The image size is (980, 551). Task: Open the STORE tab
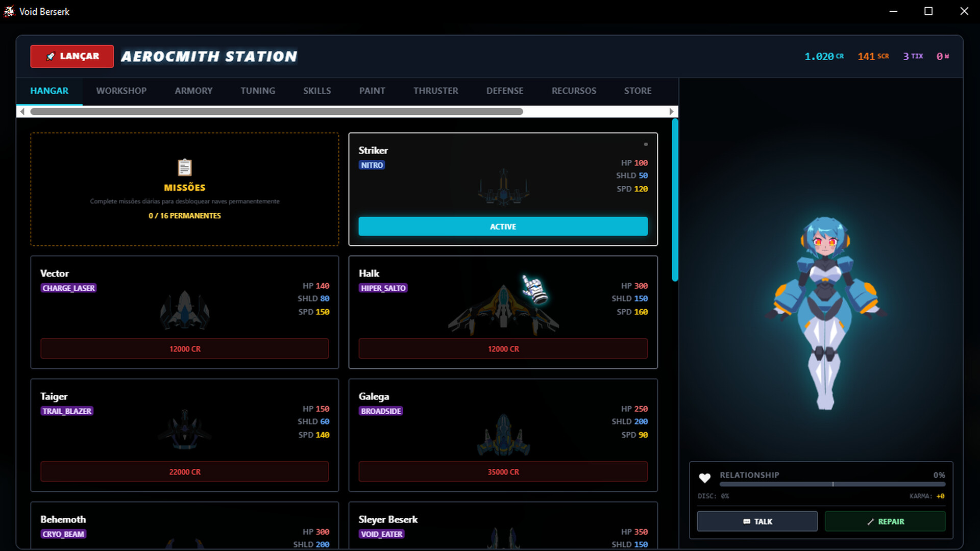tap(638, 91)
